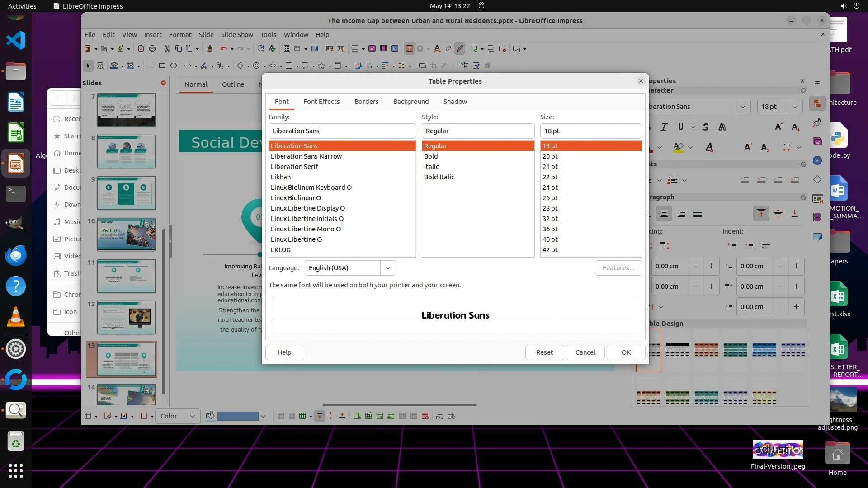The image size is (868, 488).
Task: Click the Underline icon in sidebar
Action: [x=680, y=127]
